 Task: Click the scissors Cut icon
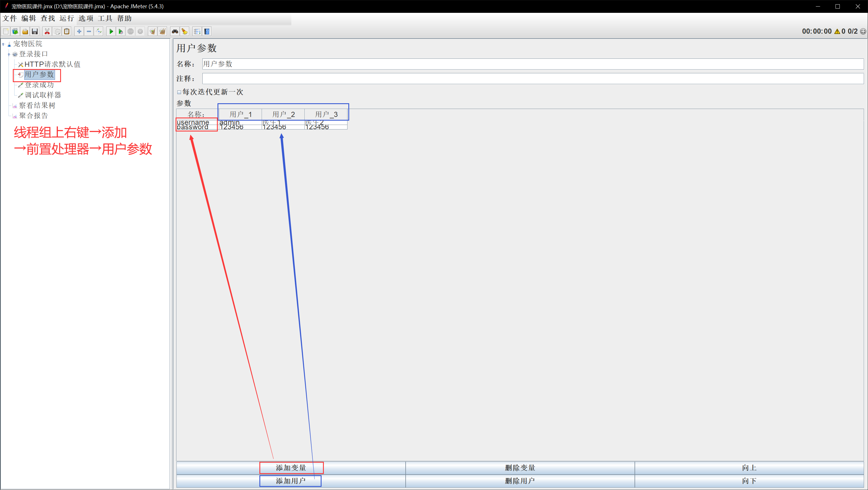pos(47,32)
